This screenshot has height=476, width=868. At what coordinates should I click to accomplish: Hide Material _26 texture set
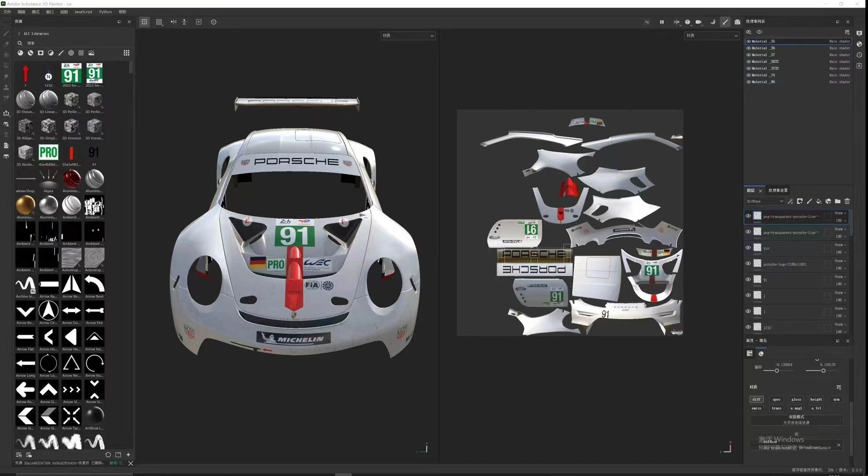click(x=749, y=48)
